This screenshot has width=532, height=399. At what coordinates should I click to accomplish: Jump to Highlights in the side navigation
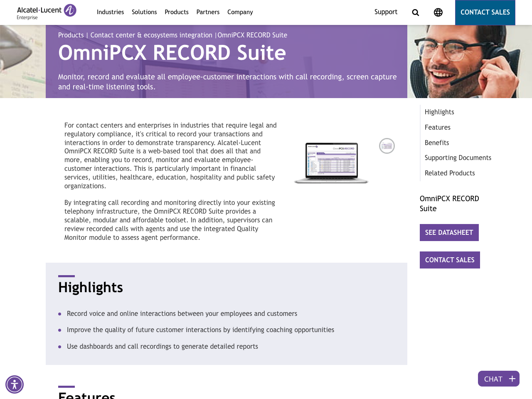439,112
